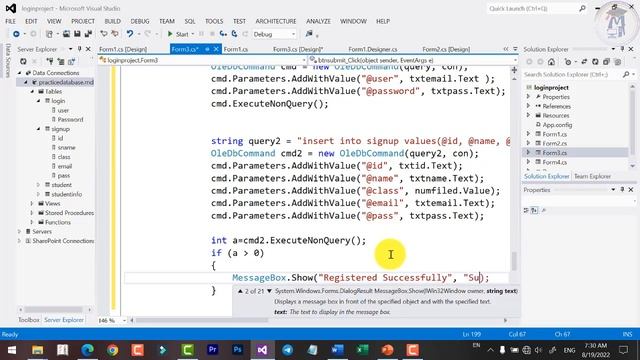Click the editor horizontal scrollbar thumb
Screen dimensions: 640x360
pyautogui.click(x=202, y=320)
